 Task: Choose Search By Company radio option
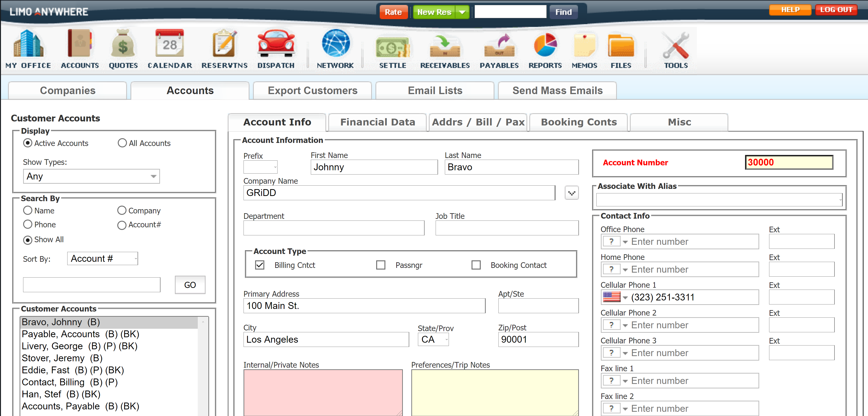coord(122,211)
